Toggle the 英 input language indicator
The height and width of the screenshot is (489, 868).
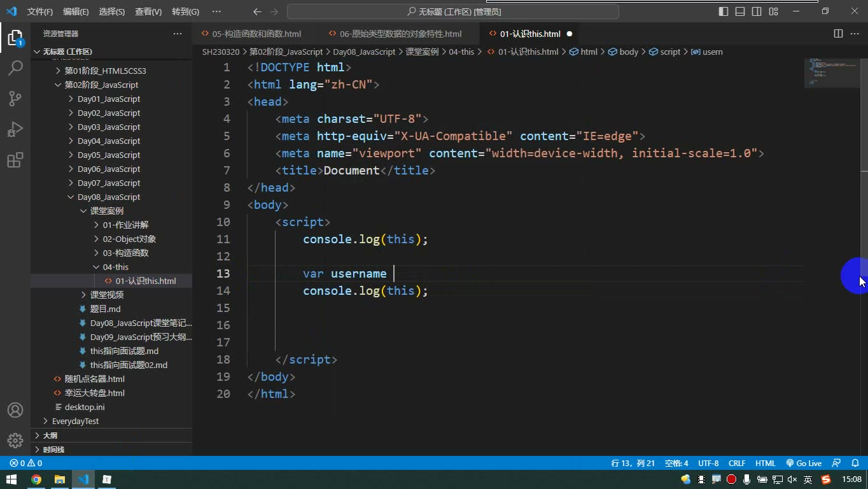[x=808, y=479]
